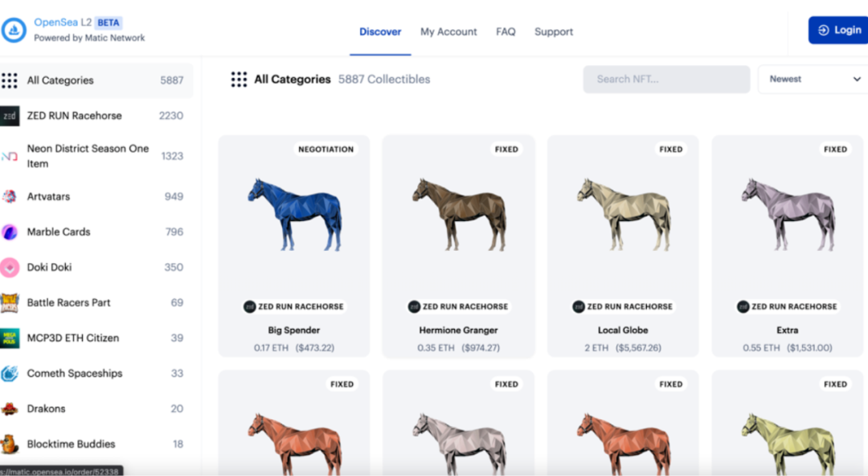The width and height of the screenshot is (868, 476).
Task: Open Marble Cards purple icon
Action: pyautogui.click(x=10, y=232)
